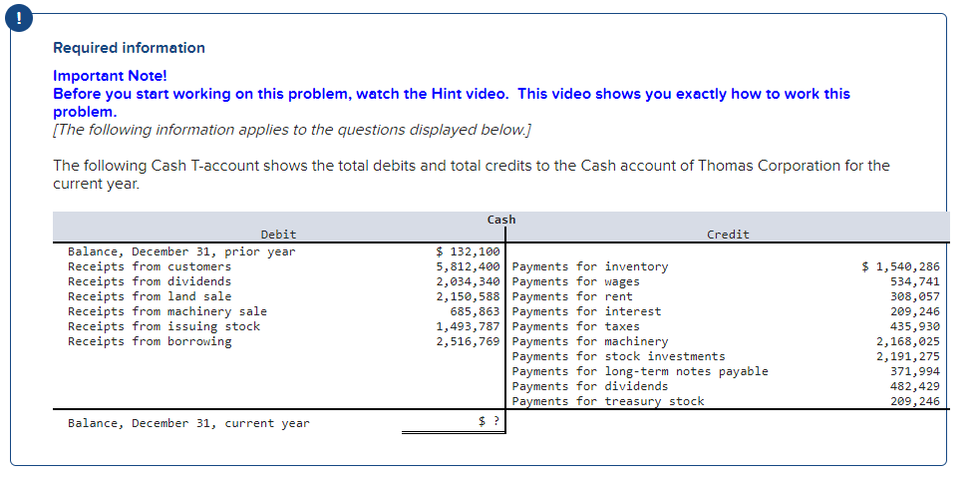Viewport: 980px width, 483px height.
Task: Click the blue 'watch the Hint video' sentence
Action: pos(452,103)
